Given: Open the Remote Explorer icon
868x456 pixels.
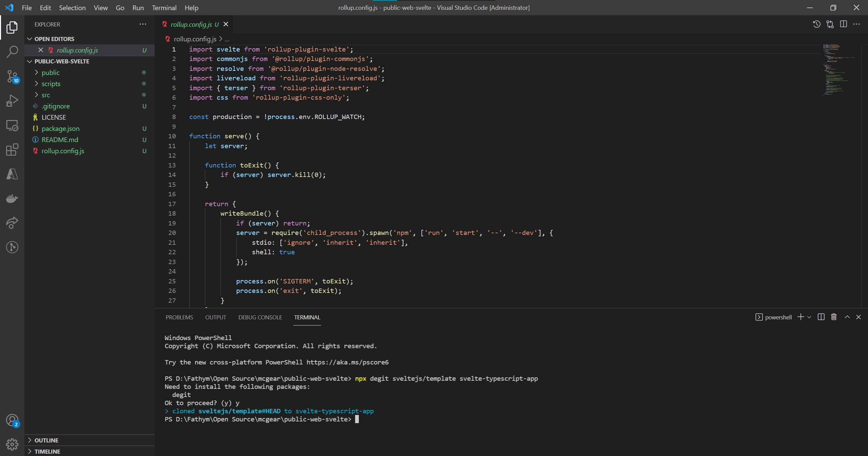Looking at the screenshot, I should tap(12, 125).
